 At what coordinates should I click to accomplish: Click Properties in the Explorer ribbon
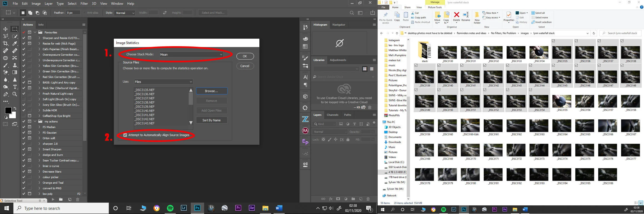(x=509, y=17)
